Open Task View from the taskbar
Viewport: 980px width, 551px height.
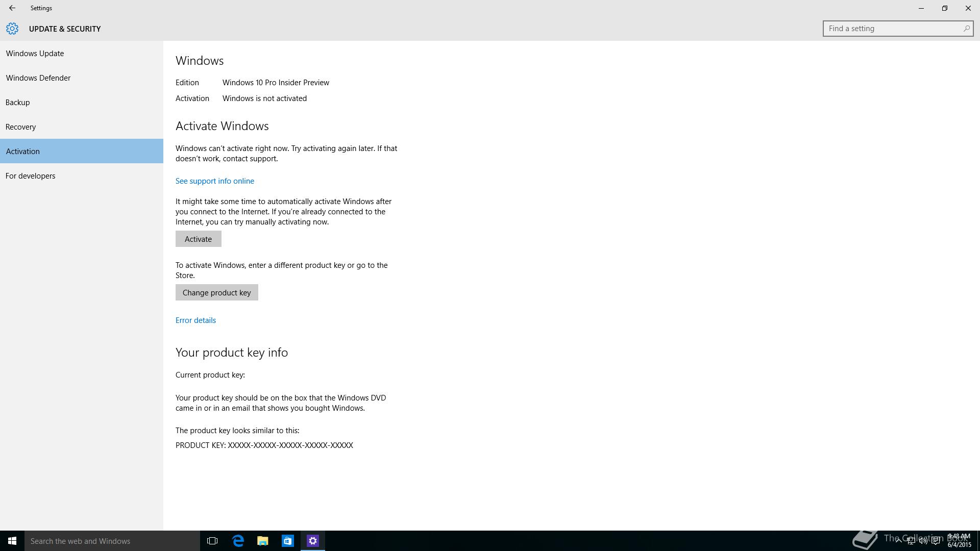pos(212,541)
